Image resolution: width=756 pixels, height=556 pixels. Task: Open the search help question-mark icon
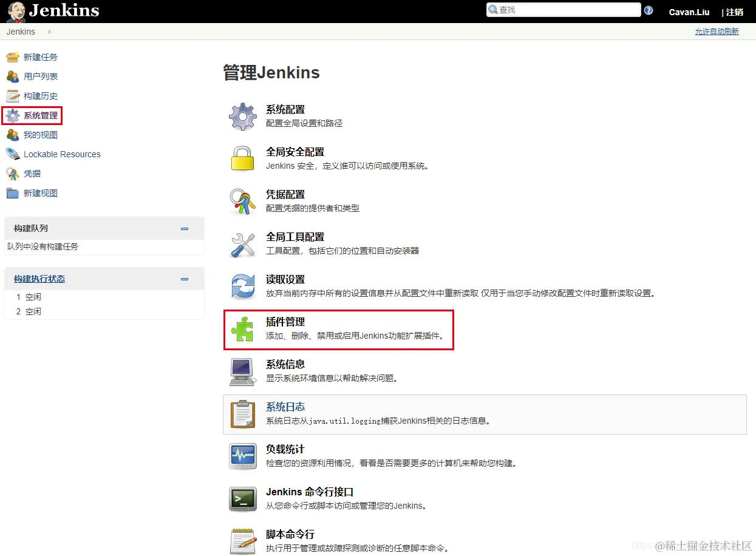pyautogui.click(x=649, y=10)
